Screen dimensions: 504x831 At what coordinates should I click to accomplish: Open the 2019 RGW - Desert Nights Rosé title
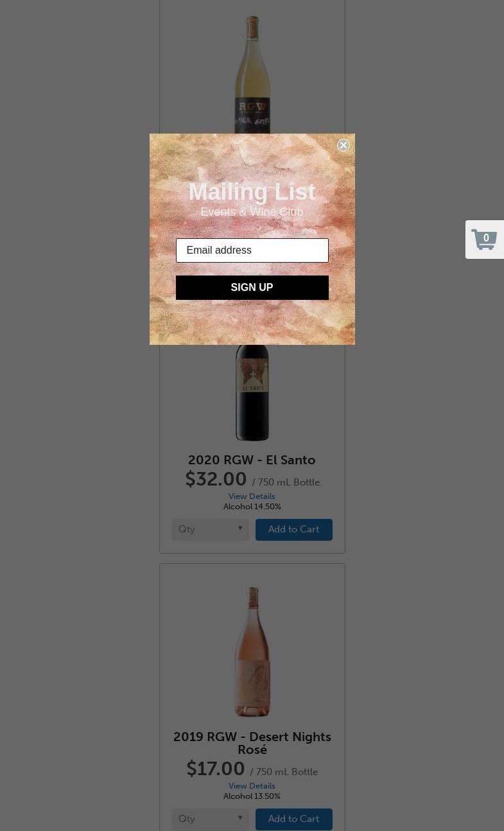coord(252,743)
